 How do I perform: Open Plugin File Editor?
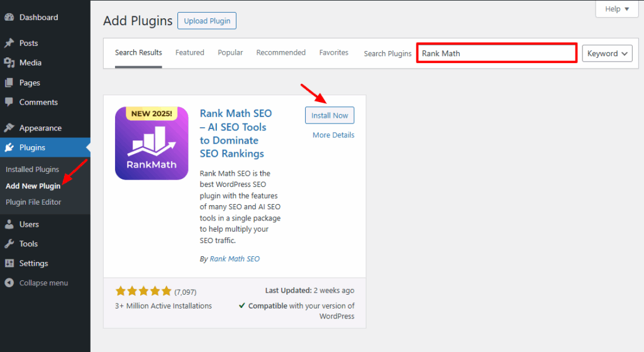[x=33, y=202]
